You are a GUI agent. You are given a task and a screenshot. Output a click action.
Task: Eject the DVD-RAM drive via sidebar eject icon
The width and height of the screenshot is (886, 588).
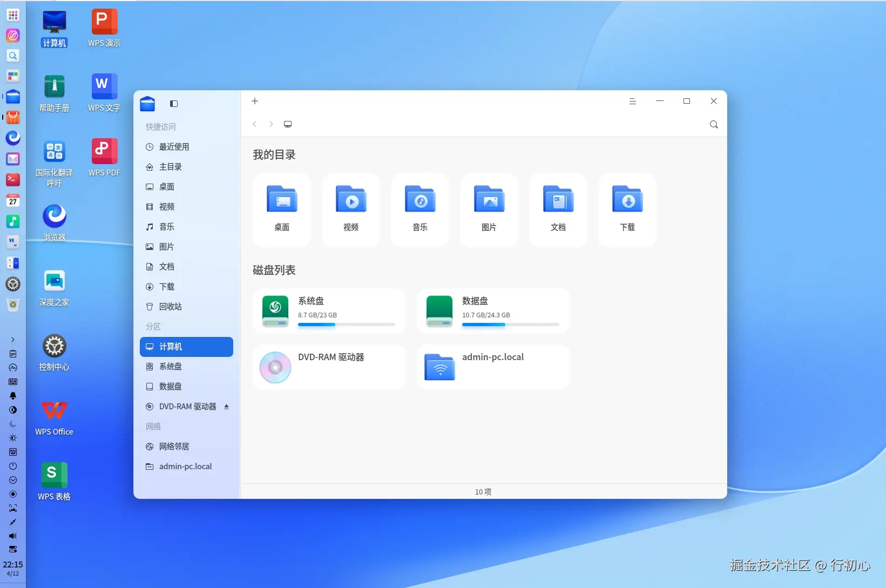[227, 407]
